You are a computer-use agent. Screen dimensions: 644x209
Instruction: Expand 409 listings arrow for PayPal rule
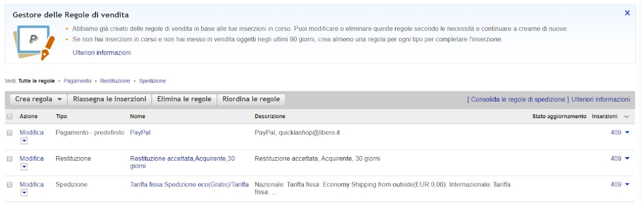[628, 133]
